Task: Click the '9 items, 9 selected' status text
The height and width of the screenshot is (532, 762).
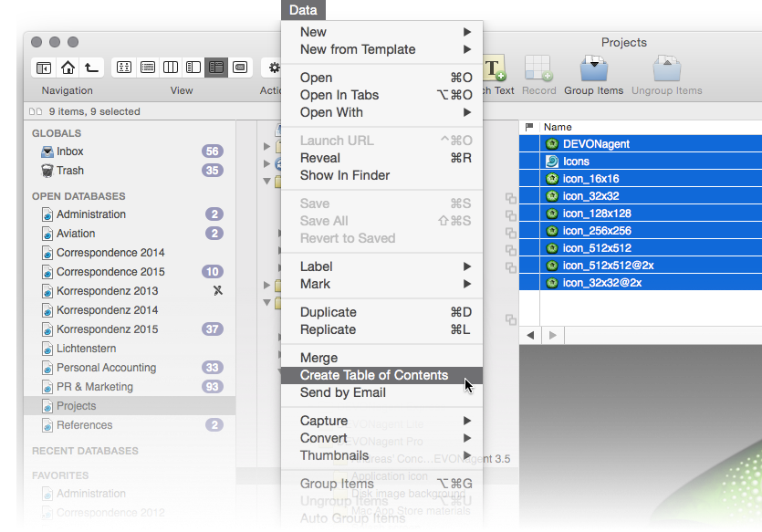Action: click(x=94, y=111)
